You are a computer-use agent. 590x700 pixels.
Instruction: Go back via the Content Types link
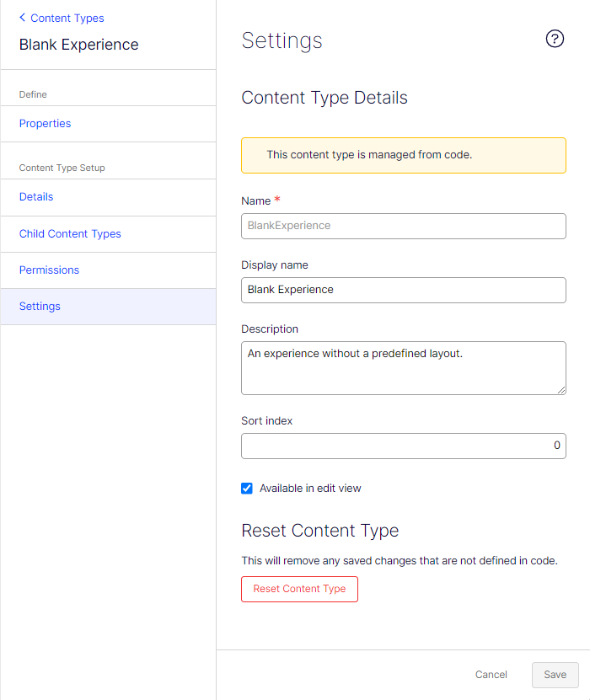pos(67,18)
